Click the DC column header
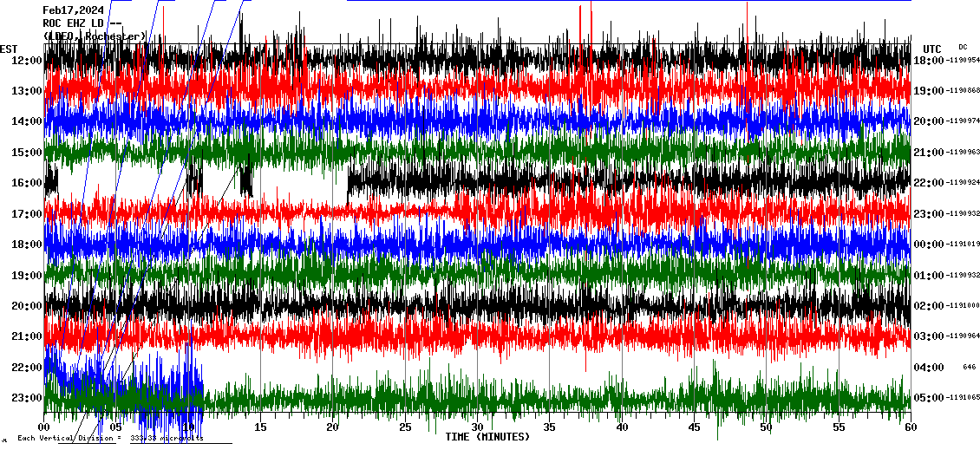 pyautogui.click(x=963, y=47)
